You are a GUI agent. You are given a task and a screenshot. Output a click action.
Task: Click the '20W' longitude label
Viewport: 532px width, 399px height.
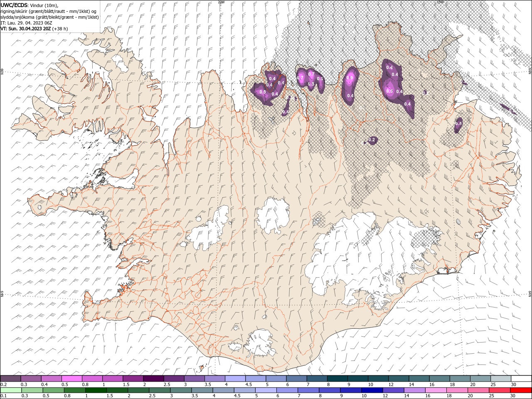click(x=221, y=2)
